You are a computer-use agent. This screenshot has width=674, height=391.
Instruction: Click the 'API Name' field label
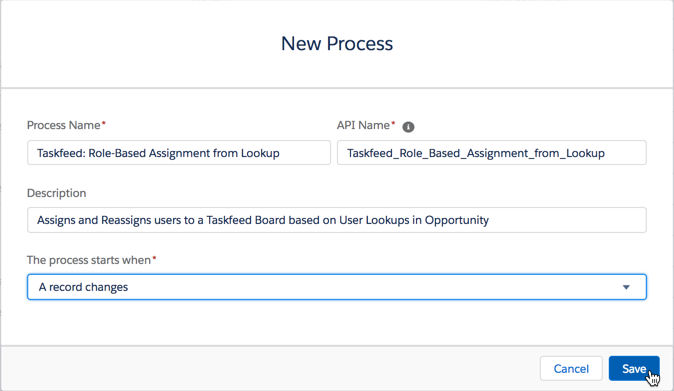click(x=363, y=125)
